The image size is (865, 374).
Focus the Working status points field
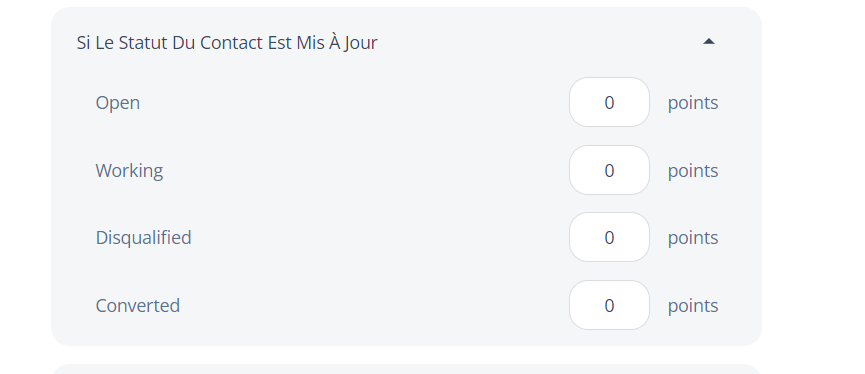coord(609,170)
